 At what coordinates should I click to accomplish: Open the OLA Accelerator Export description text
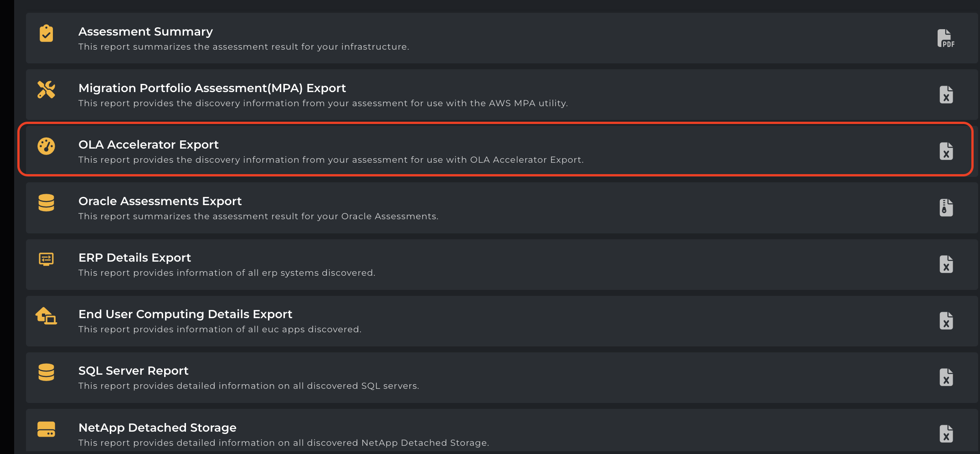click(x=330, y=160)
